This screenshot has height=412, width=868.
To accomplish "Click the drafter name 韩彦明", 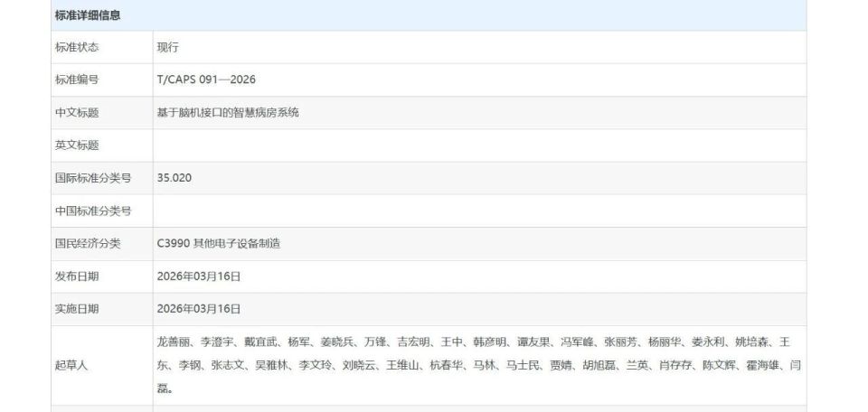I will pos(490,342).
